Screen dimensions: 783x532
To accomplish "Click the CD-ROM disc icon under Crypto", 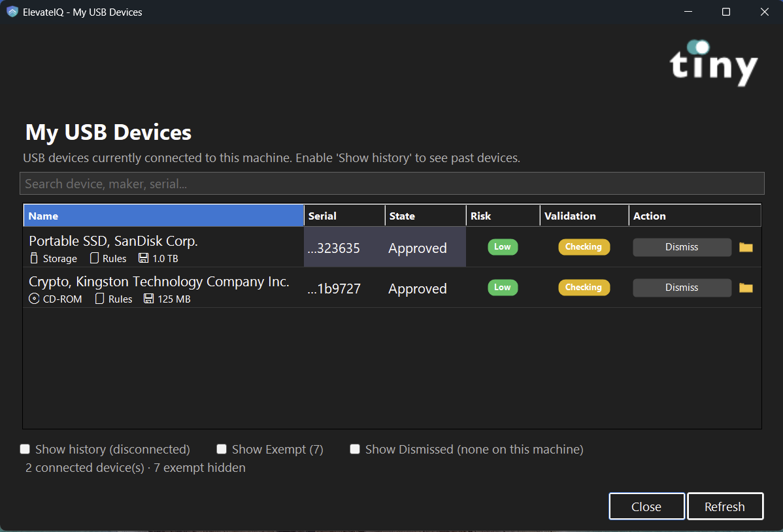I will [x=34, y=299].
